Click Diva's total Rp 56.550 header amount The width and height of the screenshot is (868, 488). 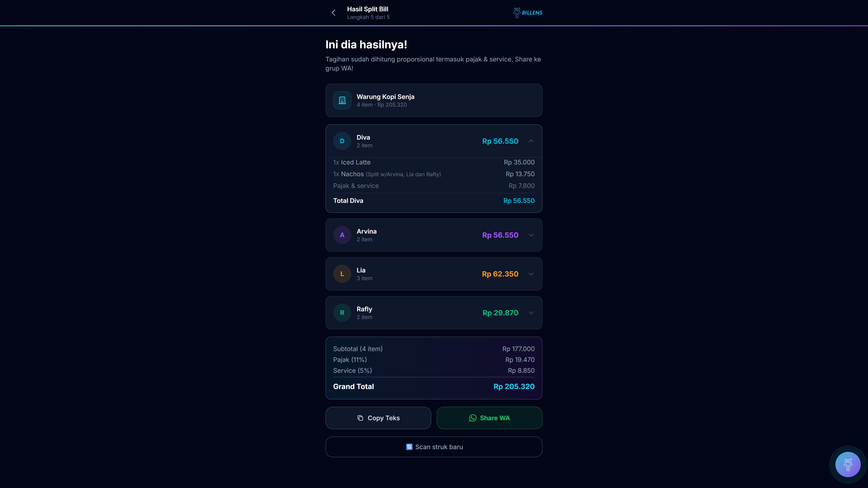500,141
